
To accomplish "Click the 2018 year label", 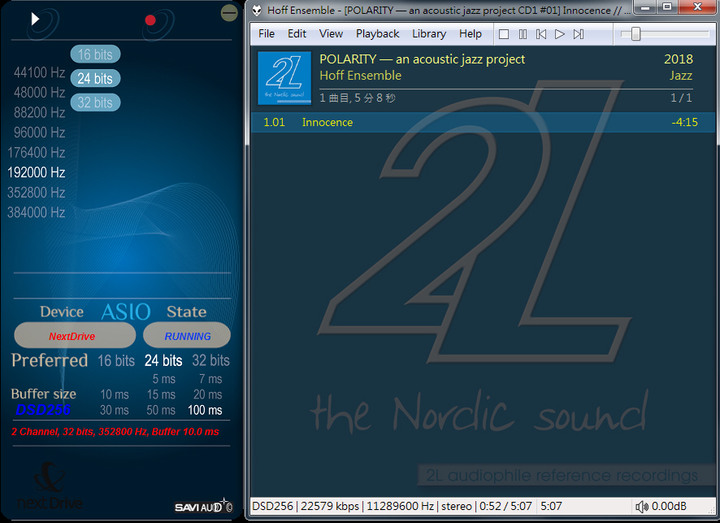I will (x=678, y=59).
